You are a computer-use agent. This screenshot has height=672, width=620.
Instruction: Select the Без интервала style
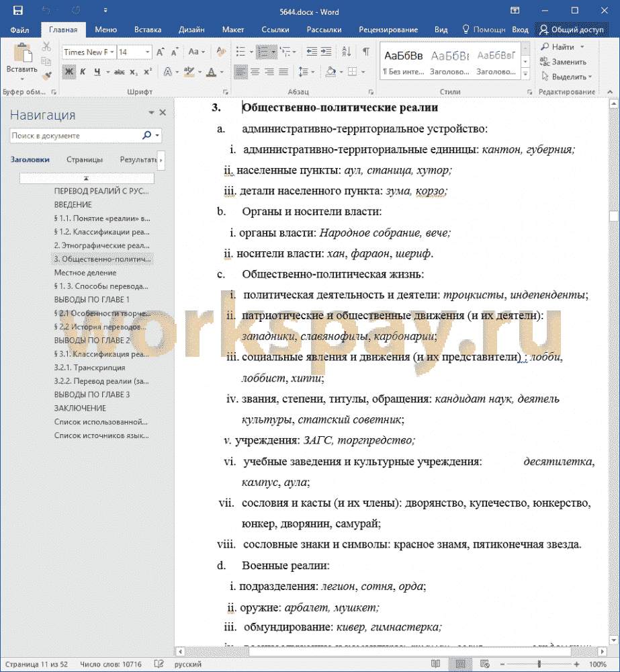tap(403, 61)
